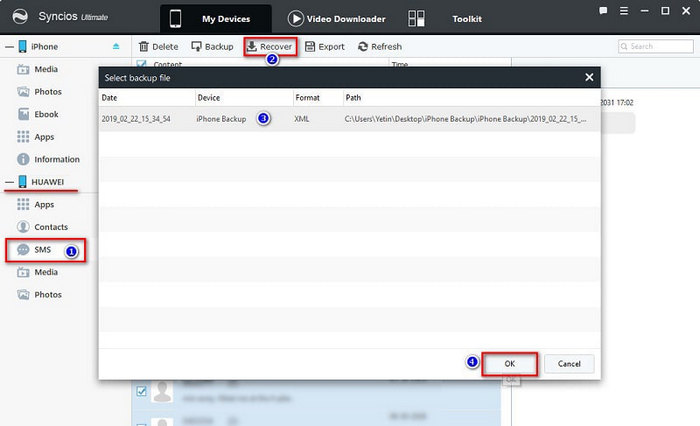Screen dimensions: 700x426
Task: Open SMS under HUAWEI
Action: [34, 250]
